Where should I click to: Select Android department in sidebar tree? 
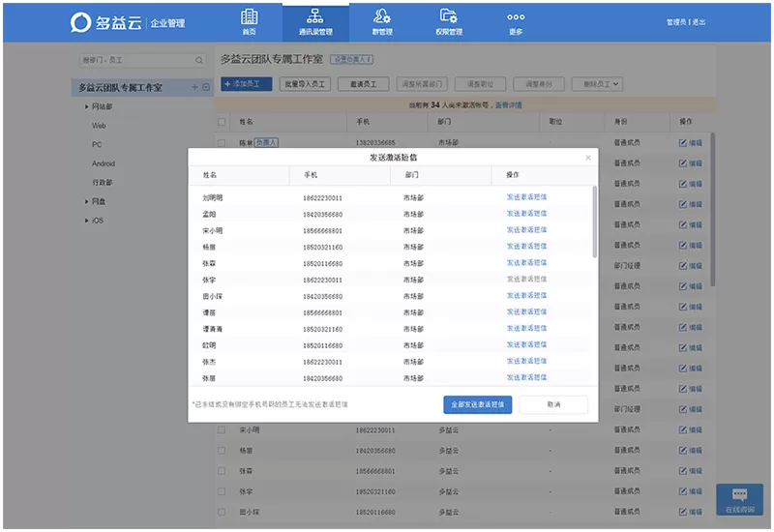[104, 163]
